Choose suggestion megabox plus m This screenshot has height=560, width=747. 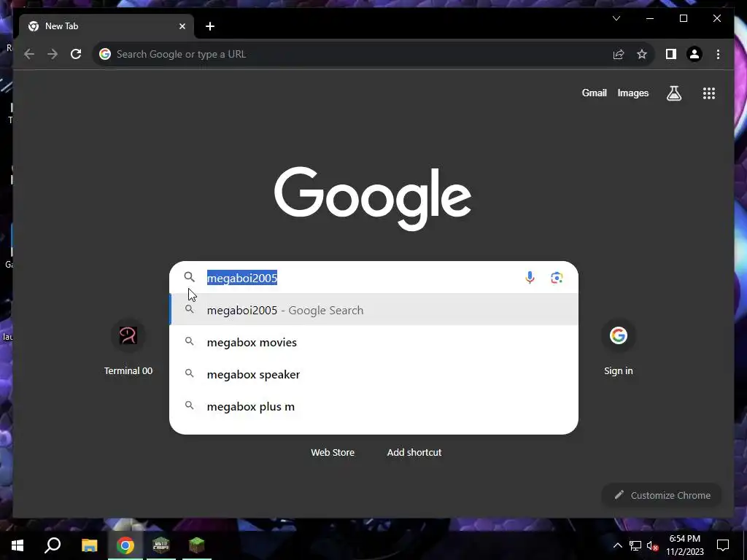click(374, 407)
